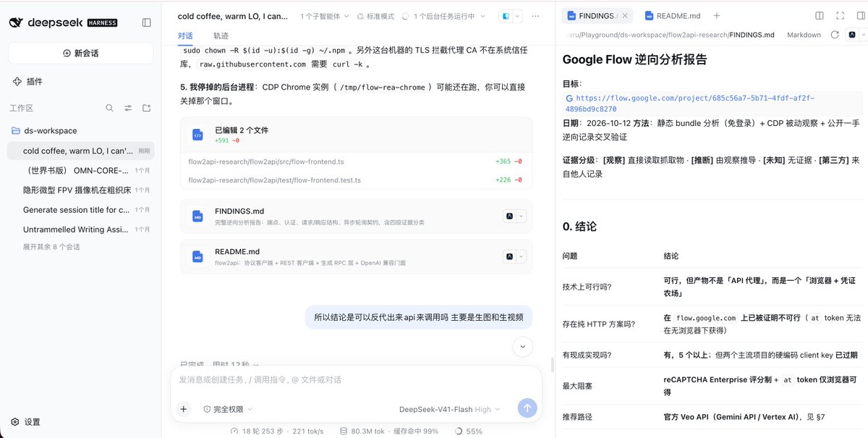868x438 pixels.
Task: Click app icon on FINDINGS.md card
Action: click(x=509, y=216)
